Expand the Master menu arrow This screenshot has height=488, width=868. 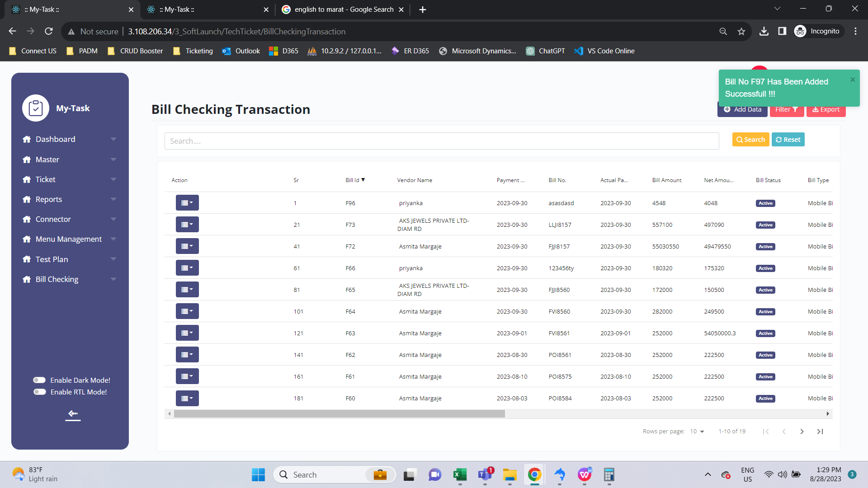tap(113, 160)
